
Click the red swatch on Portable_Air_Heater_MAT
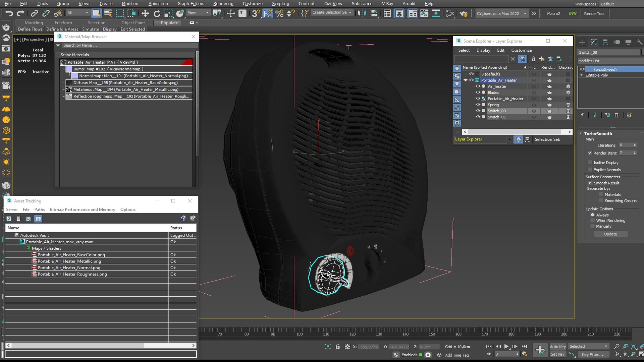pyautogui.click(x=187, y=62)
